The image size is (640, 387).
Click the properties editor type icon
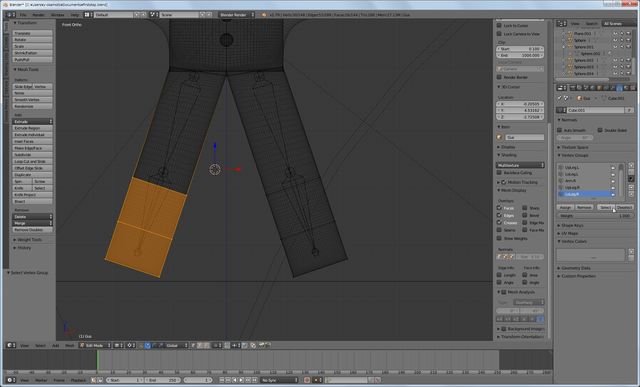click(562, 88)
